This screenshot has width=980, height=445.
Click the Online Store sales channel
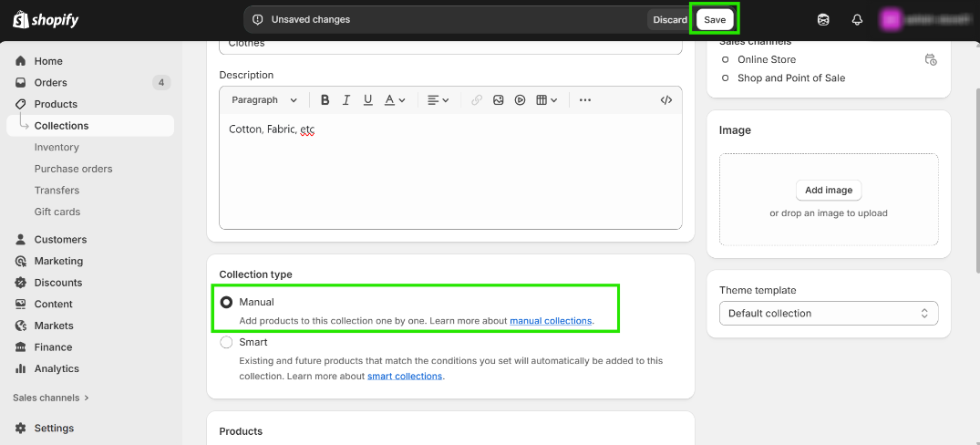click(x=767, y=60)
